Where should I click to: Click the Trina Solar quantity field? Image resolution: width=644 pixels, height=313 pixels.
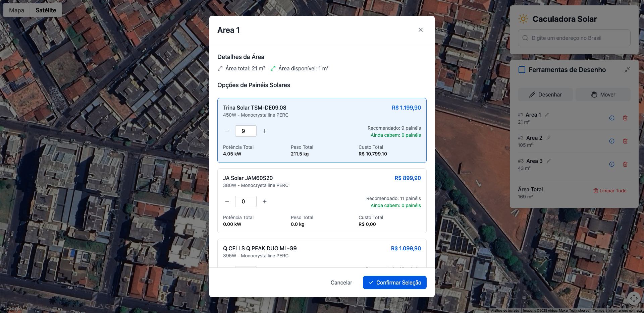[246, 131]
